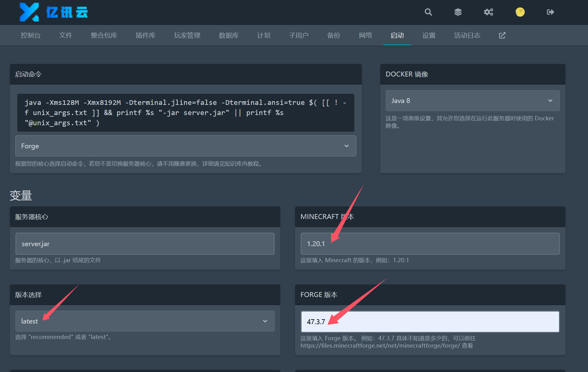588x372 pixels.
Task: Focus the 47.3.7 Forge 版本 field
Action: point(430,322)
